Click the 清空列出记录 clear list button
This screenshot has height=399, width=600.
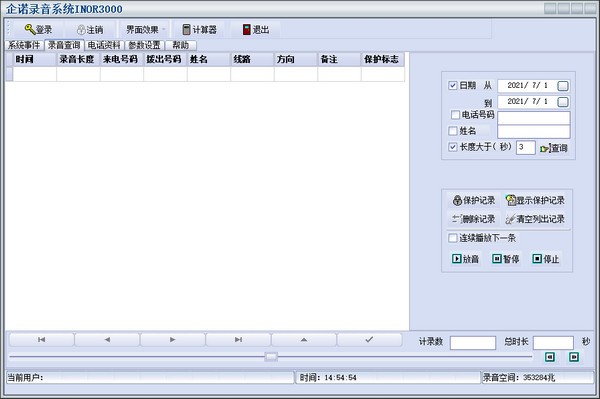(x=535, y=219)
